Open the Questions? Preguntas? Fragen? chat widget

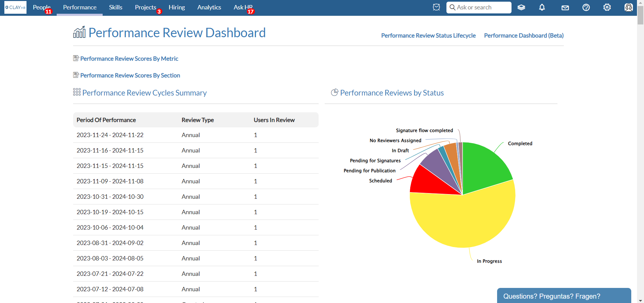coord(564,296)
